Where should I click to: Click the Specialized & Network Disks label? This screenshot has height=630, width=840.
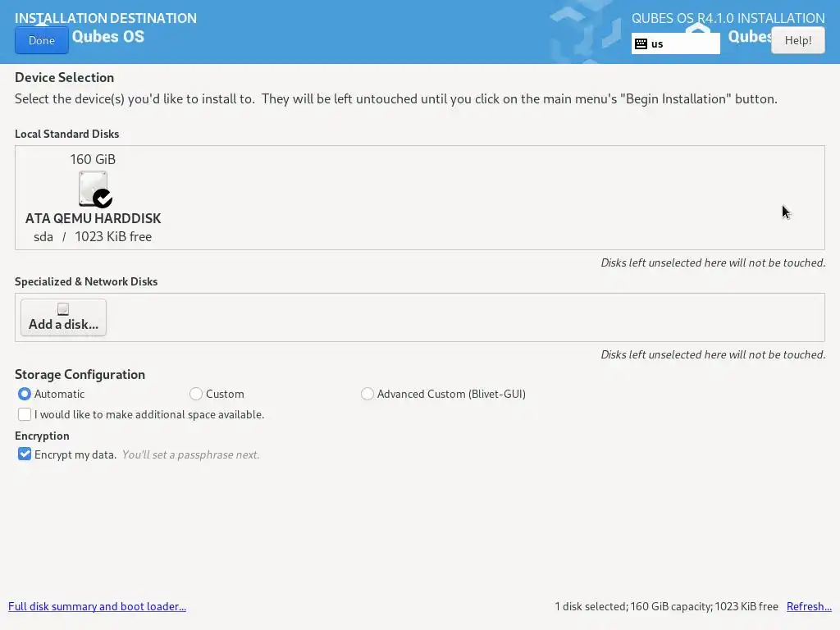tap(86, 282)
